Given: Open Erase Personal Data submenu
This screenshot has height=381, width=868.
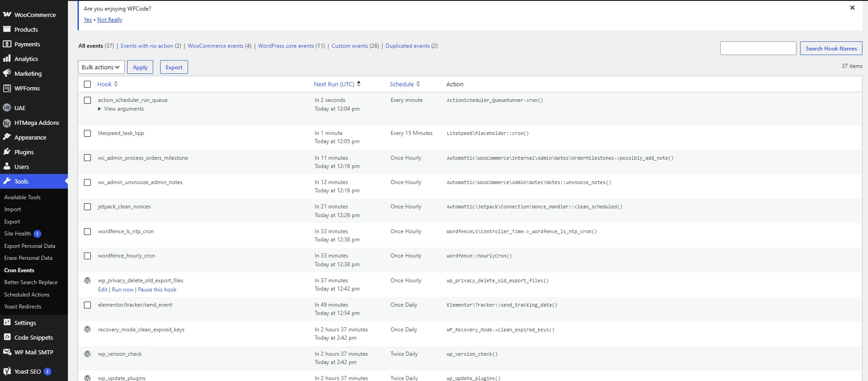Looking at the screenshot, I should (28, 258).
